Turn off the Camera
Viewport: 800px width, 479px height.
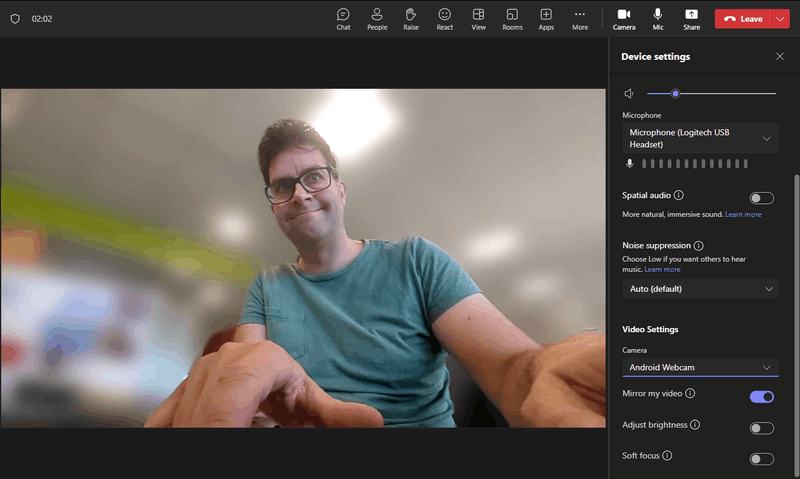tap(624, 18)
